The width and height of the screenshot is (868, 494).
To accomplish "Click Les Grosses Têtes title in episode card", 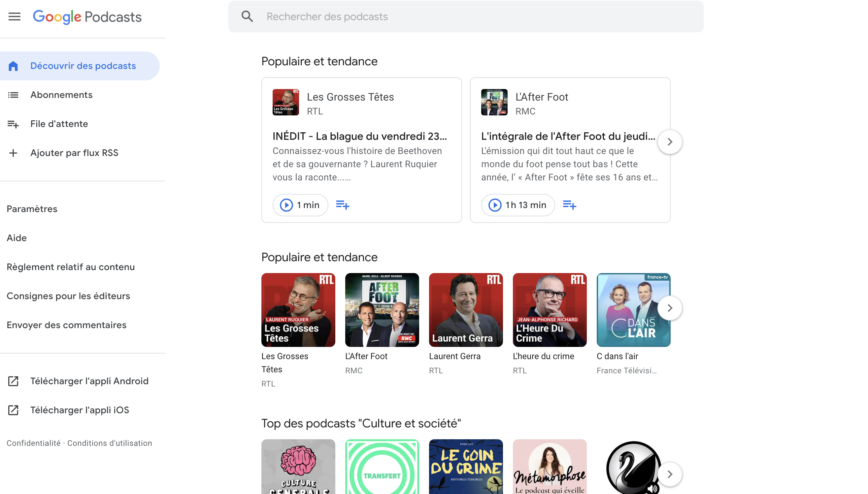I will tap(350, 97).
